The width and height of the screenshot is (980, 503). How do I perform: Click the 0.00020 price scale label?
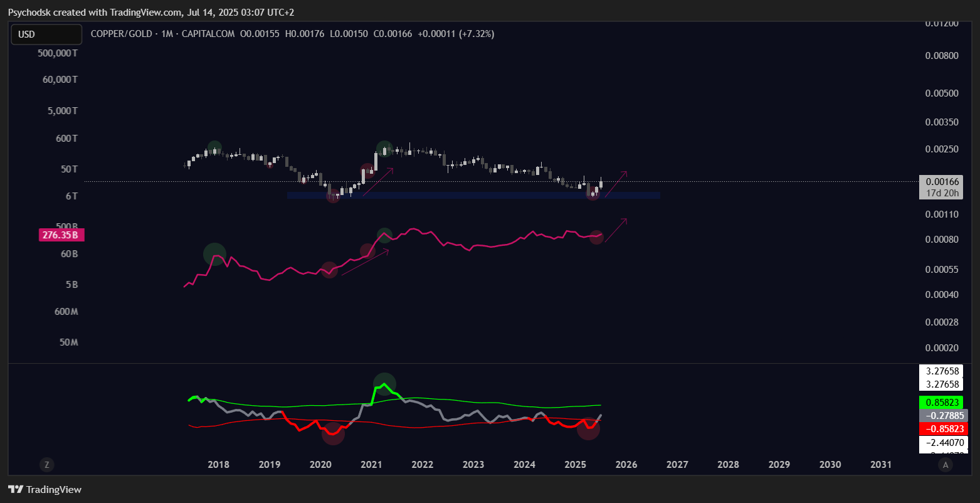click(942, 348)
